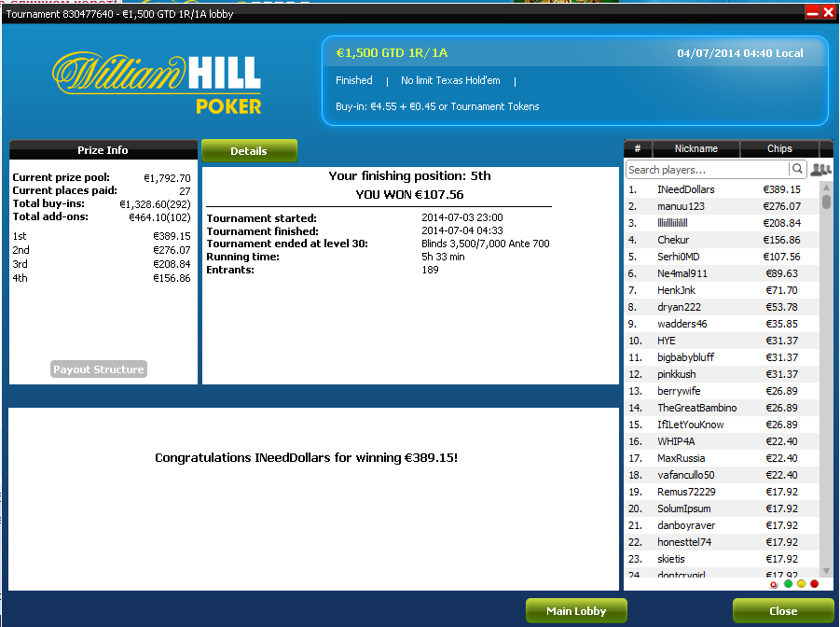
Task: Select player pinkkush in the list
Action: [722, 374]
